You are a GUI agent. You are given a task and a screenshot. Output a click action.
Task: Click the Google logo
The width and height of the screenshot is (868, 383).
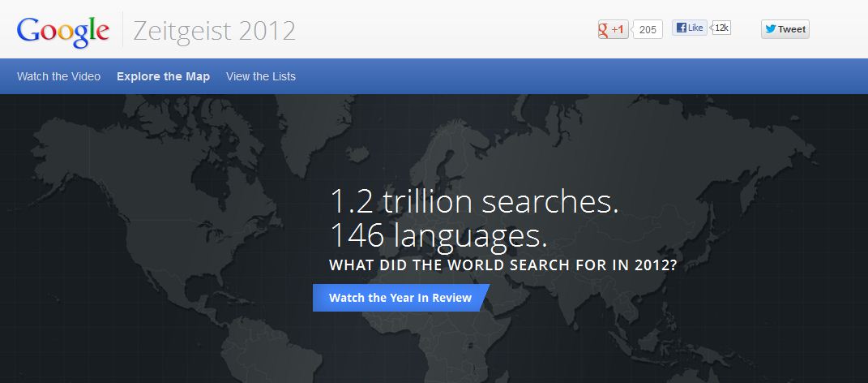[x=62, y=32]
